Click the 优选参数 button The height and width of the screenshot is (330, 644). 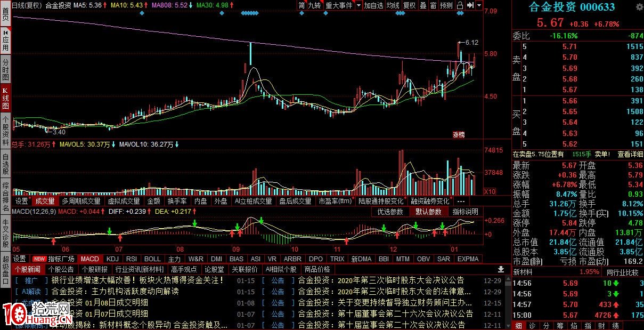(390, 212)
